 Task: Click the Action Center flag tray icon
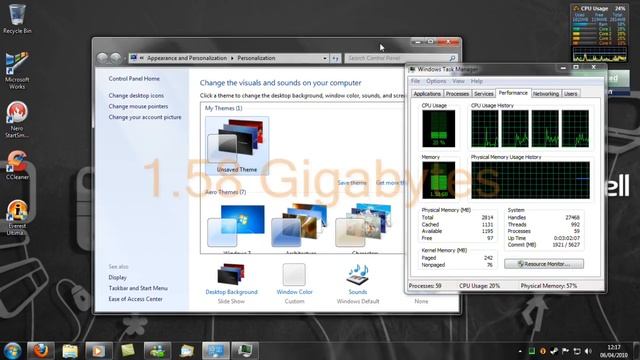tap(565, 351)
